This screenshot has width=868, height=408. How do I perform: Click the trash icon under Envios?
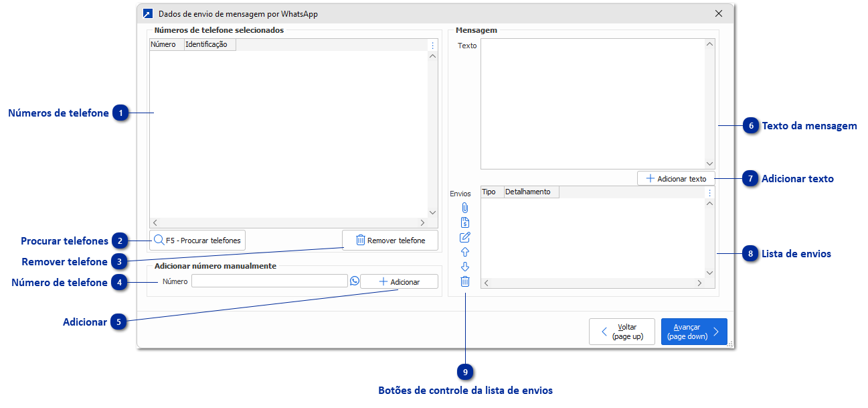465,281
